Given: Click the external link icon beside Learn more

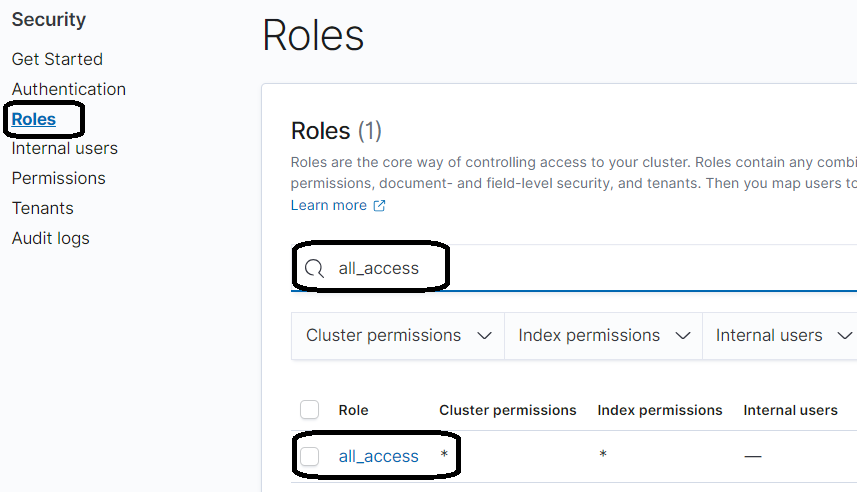Looking at the screenshot, I should click(379, 206).
